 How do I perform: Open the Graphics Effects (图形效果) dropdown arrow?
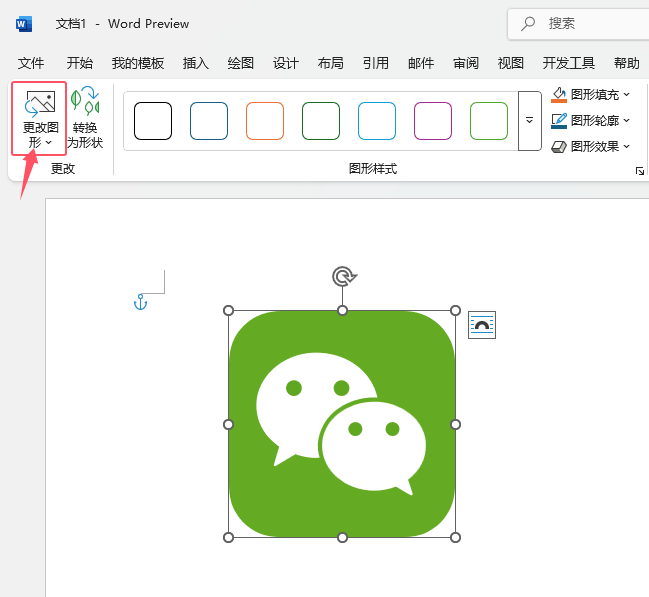click(x=627, y=146)
